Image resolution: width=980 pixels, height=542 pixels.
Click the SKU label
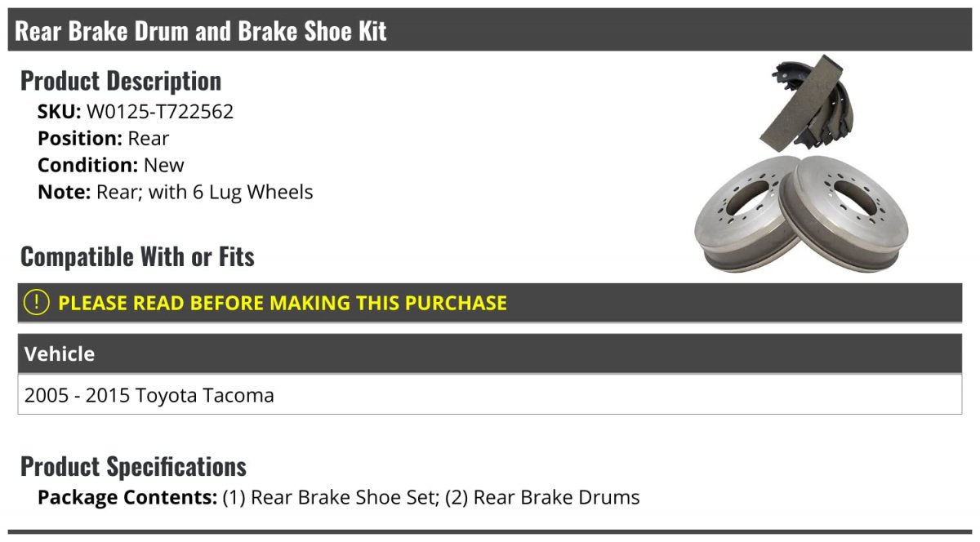pyautogui.click(x=60, y=112)
